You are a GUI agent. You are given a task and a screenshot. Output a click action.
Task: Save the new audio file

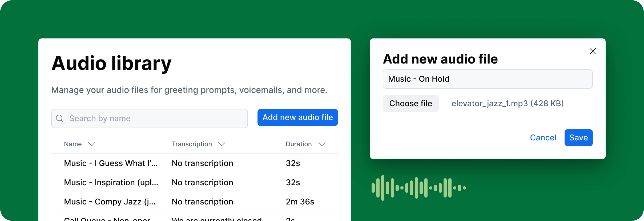578,138
